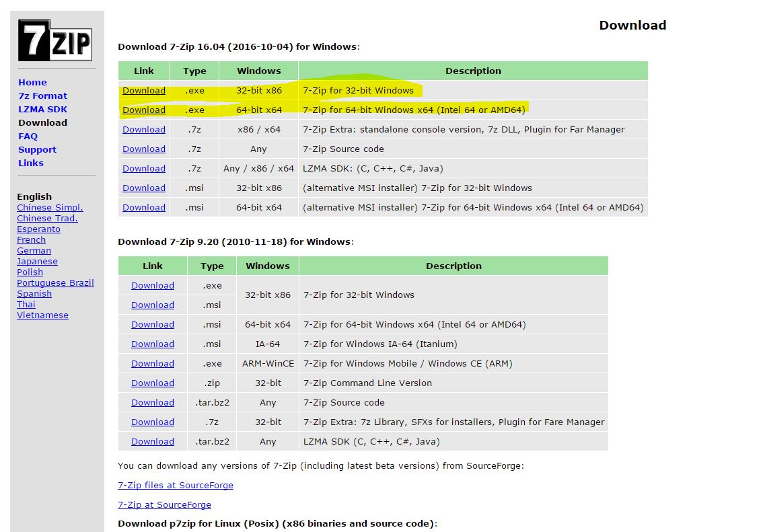This screenshot has width=765, height=532.
Task: Switch language to Japanese
Action: [x=37, y=262]
